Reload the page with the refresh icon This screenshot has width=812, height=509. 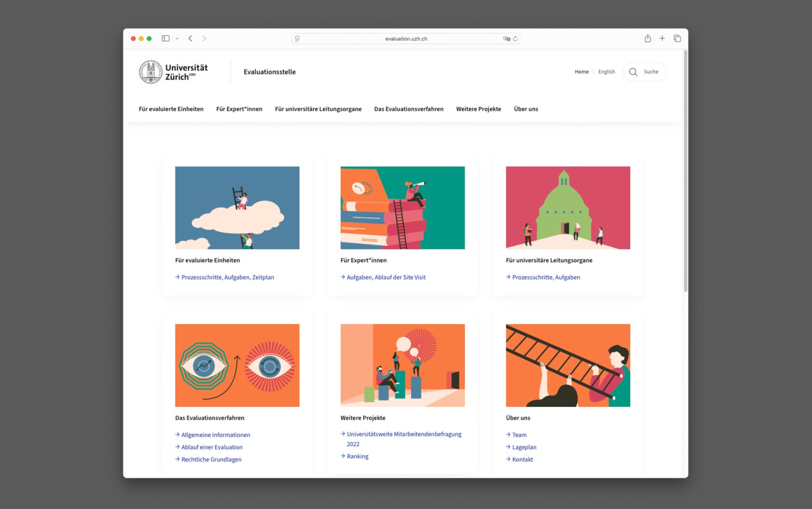point(515,38)
